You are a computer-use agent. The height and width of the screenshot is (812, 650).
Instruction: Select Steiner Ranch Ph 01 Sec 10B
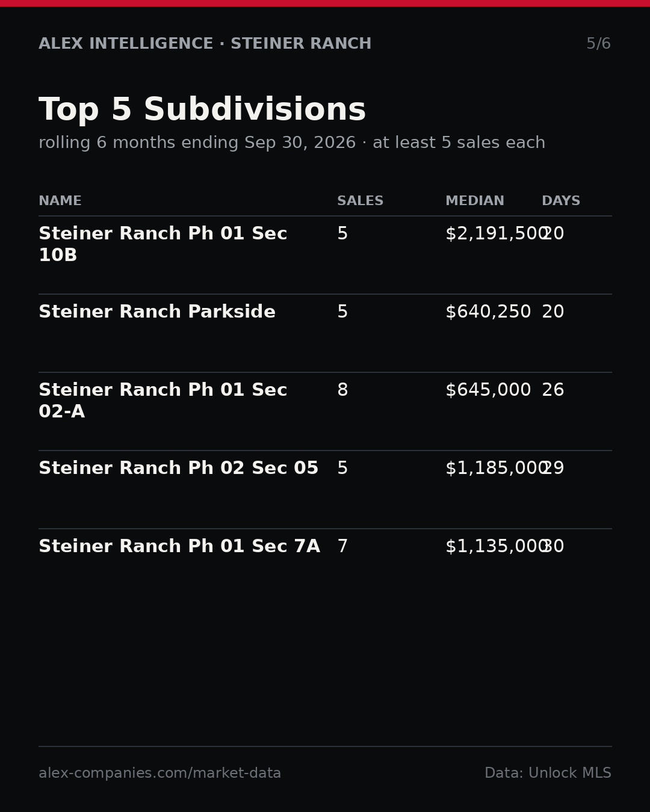(163, 245)
